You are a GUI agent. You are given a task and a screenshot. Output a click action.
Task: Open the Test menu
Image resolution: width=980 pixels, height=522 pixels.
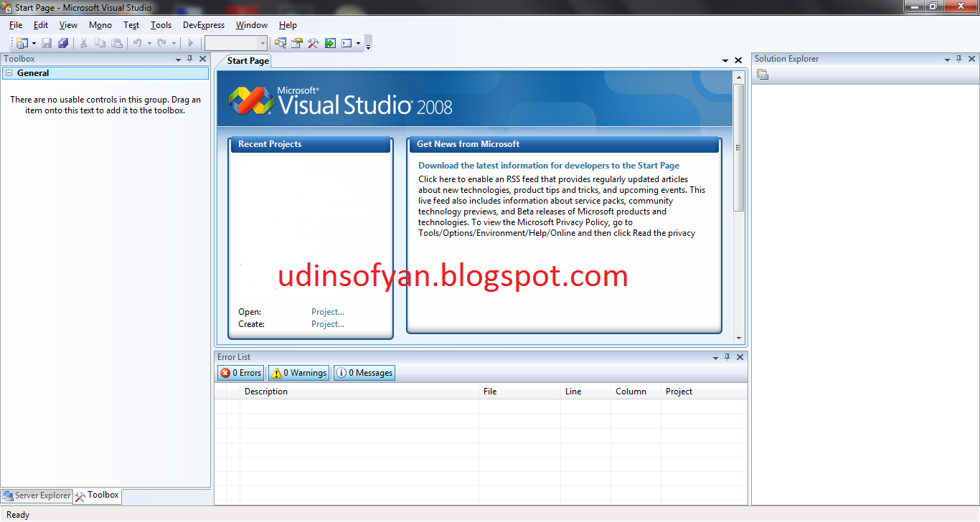point(131,25)
